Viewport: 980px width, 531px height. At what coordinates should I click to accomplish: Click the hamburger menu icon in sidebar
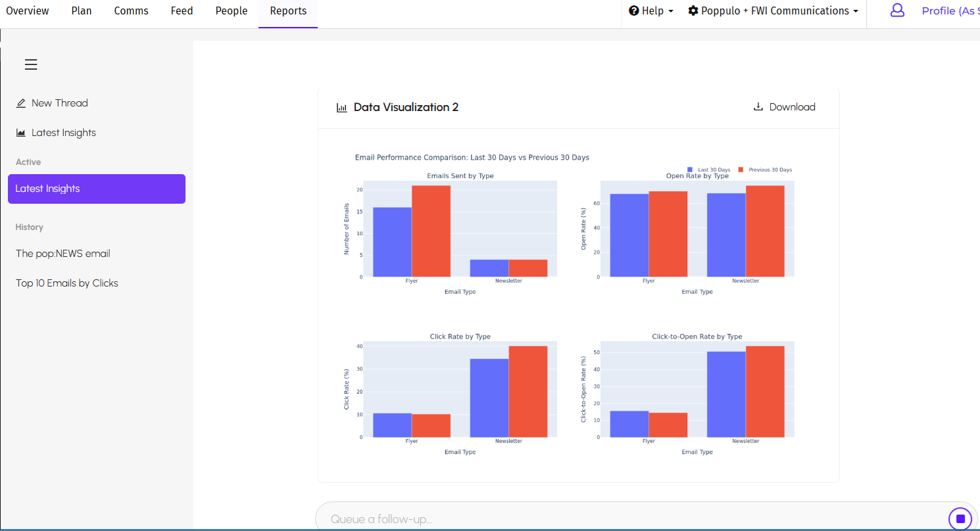point(31,64)
